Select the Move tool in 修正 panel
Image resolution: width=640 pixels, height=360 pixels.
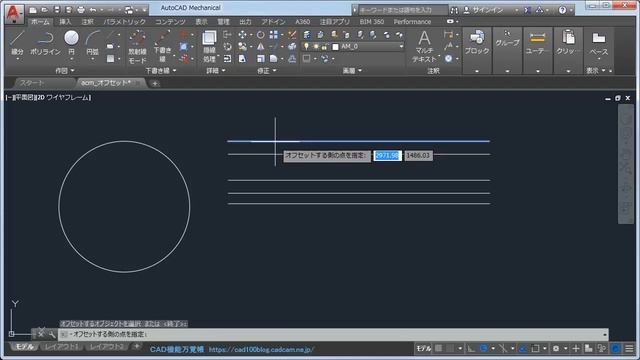[242, 35]
